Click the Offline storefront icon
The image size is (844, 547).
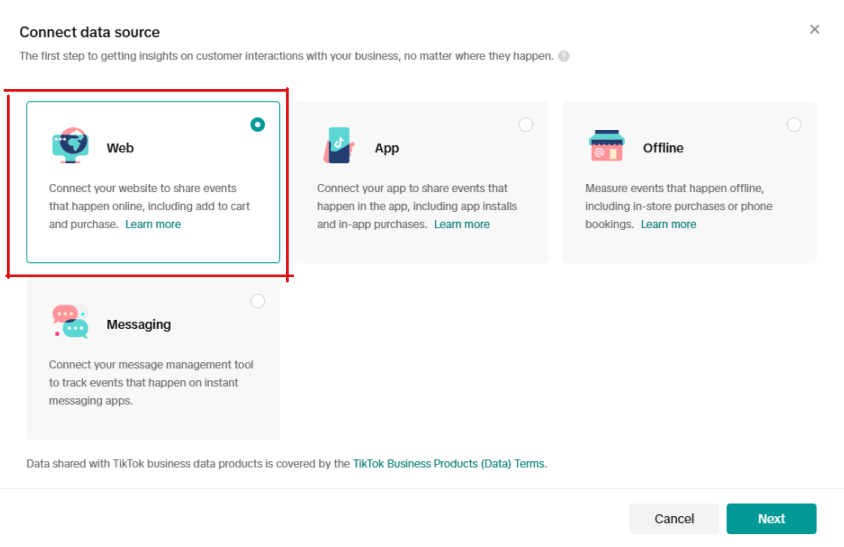[x=606, y=146]
